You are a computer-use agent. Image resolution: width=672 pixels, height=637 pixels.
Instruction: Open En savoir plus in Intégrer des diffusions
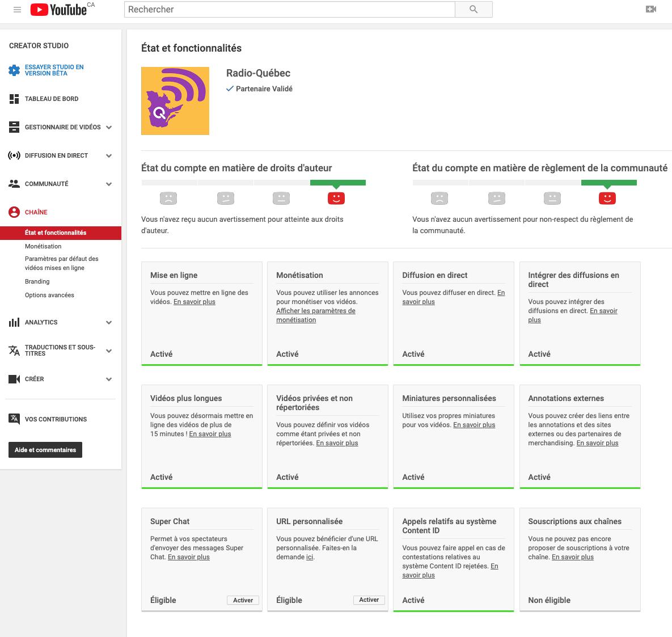click(573, 315)
